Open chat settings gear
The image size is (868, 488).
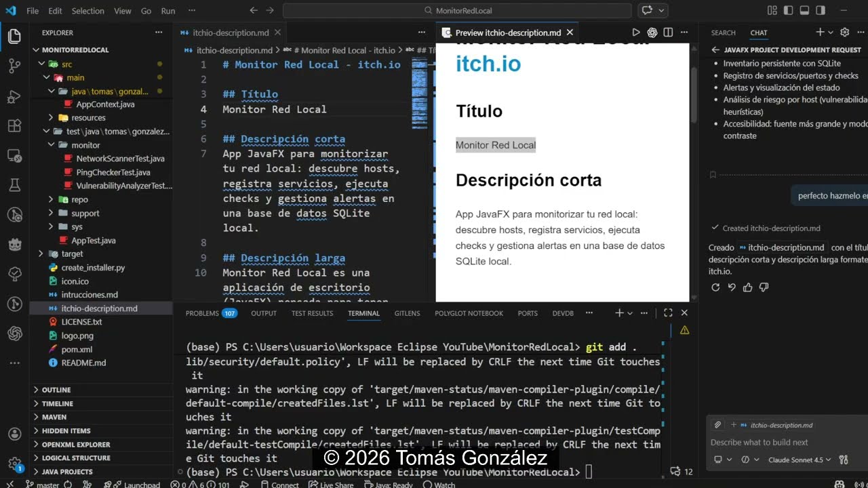844,33
